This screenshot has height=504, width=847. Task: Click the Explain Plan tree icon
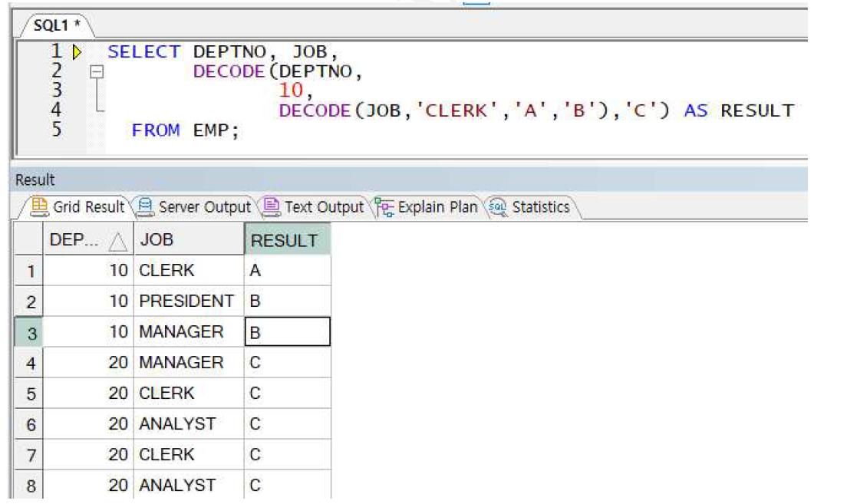tap(384, 207)
